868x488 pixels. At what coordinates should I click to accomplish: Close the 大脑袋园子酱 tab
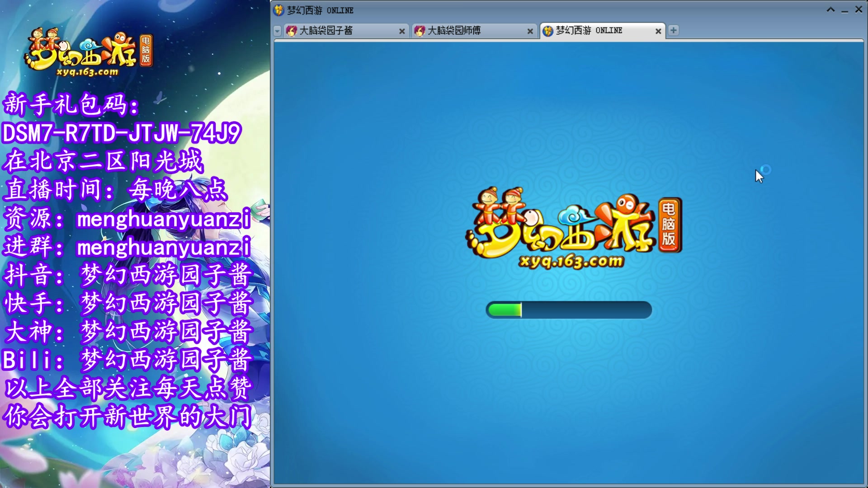point(402,31)
